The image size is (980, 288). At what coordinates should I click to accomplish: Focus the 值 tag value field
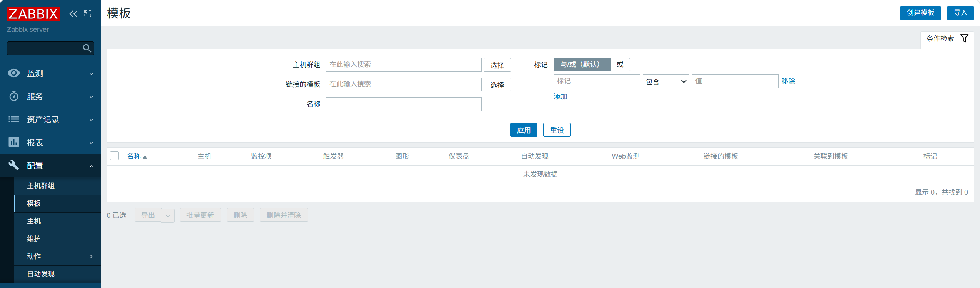(x=735, y=81)
